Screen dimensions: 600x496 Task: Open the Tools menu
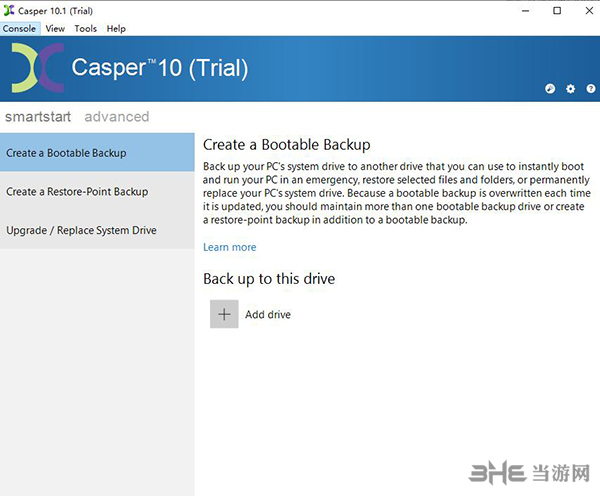(85, 29)
